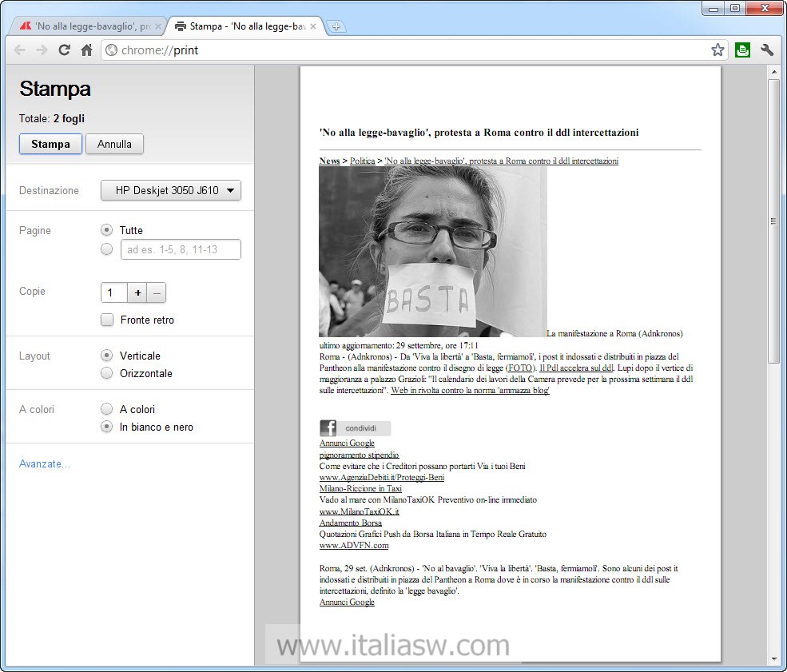
Task: Click the 'Il Pdl accelera sul ddl' link
Action: 576,368
